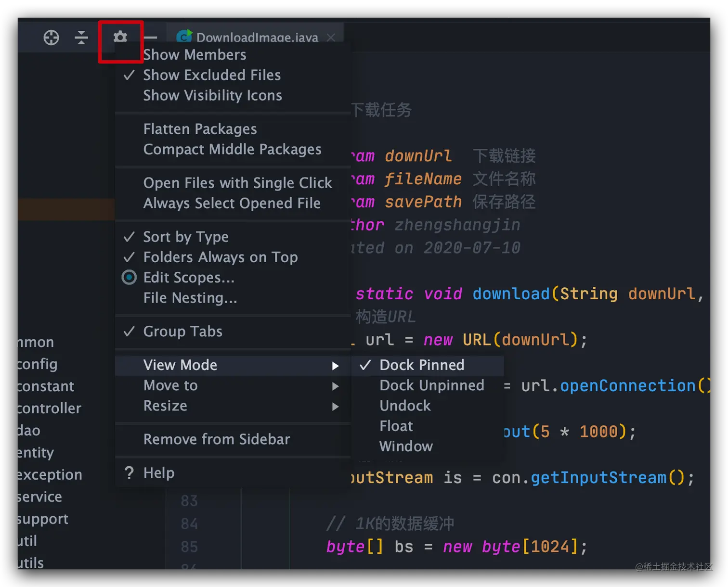Select the utils package in tree
The image size is (728, 587).
tap(31, 562)
